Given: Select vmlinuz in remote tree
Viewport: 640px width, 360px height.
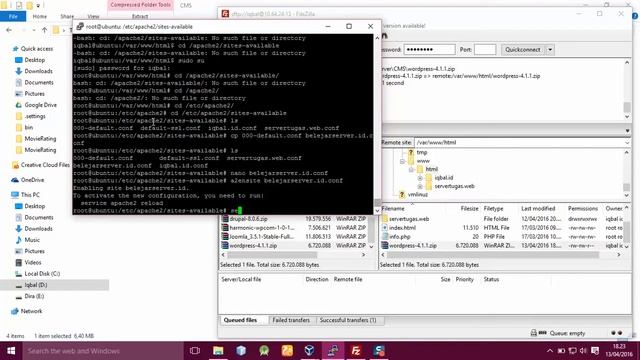Looking at the screenshot, I should [418, 195].
